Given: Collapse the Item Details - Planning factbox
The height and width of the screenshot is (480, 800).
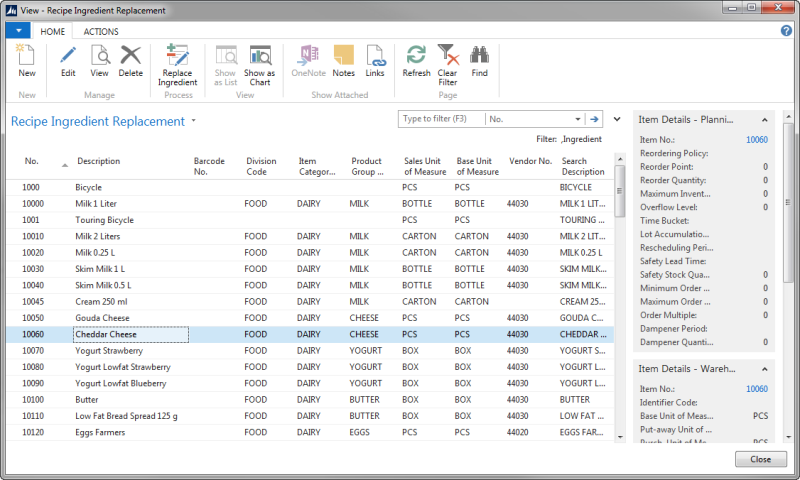Looking at the screenshot, I should point(766,119).
